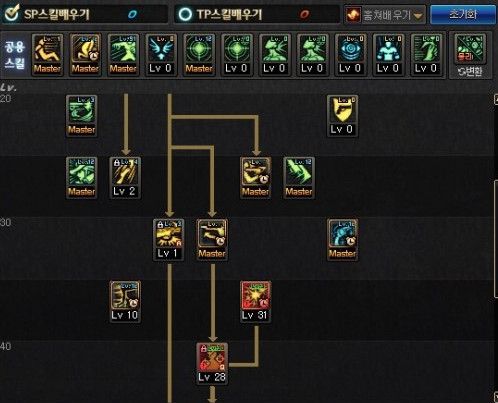Select the locked gold skill showing Lv 1
The height and width of the screenshot is (403, 498).
click(x=168, y=240)
